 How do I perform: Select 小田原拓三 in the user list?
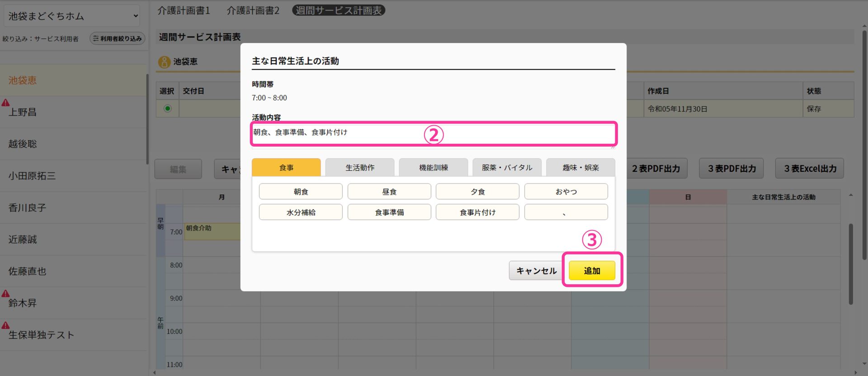click(x=32, y=176)
